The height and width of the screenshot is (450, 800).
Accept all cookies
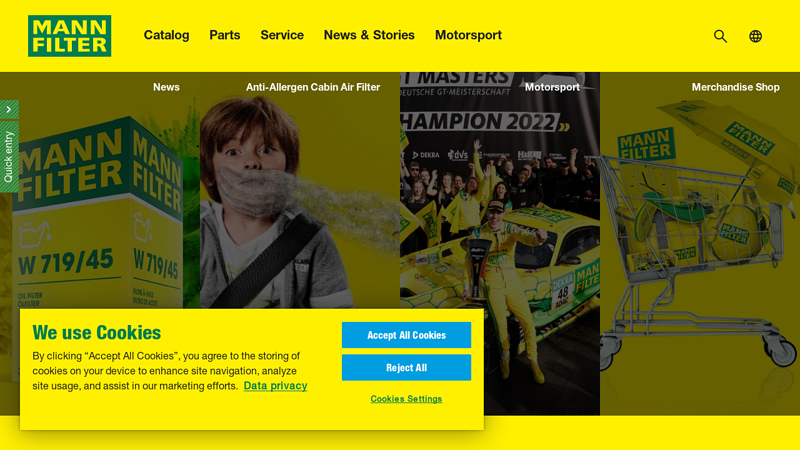coord(406,335)
